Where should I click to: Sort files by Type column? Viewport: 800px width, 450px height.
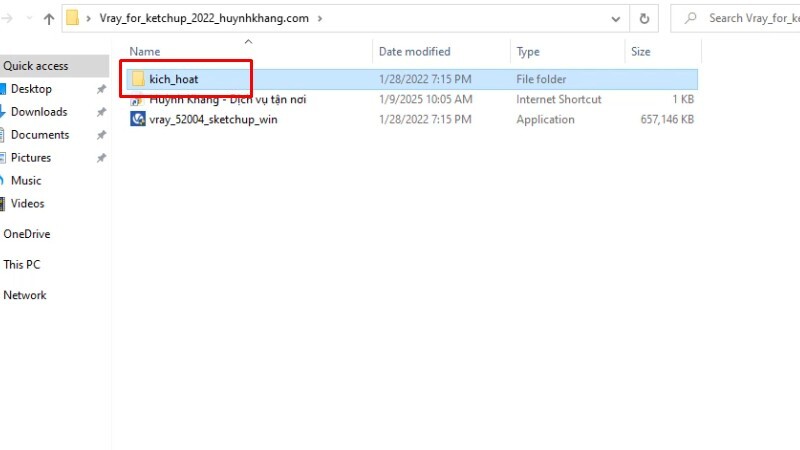point(528,52)
